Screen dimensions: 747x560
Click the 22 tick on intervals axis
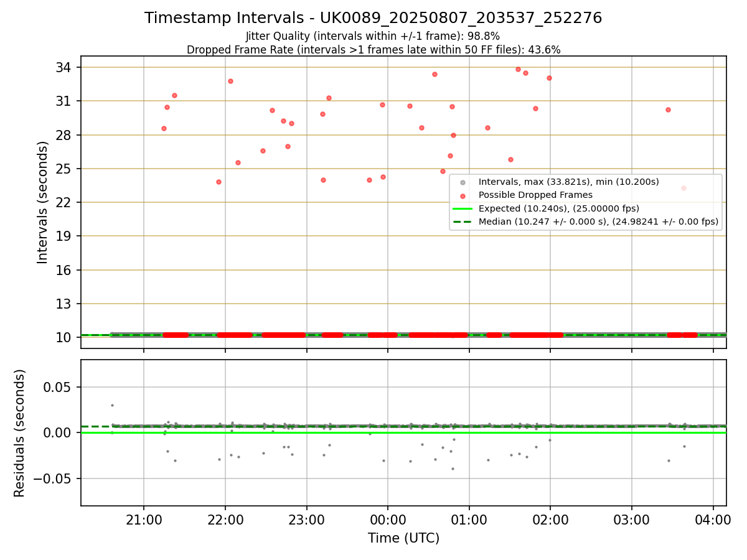65,202
